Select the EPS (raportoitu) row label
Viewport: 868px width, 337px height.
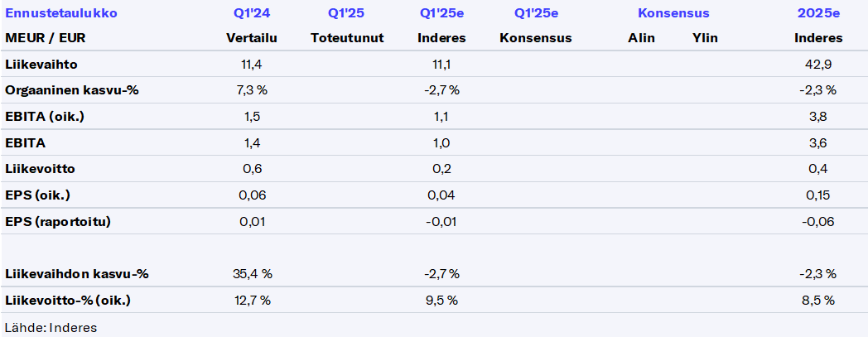(x=57, y=221)
